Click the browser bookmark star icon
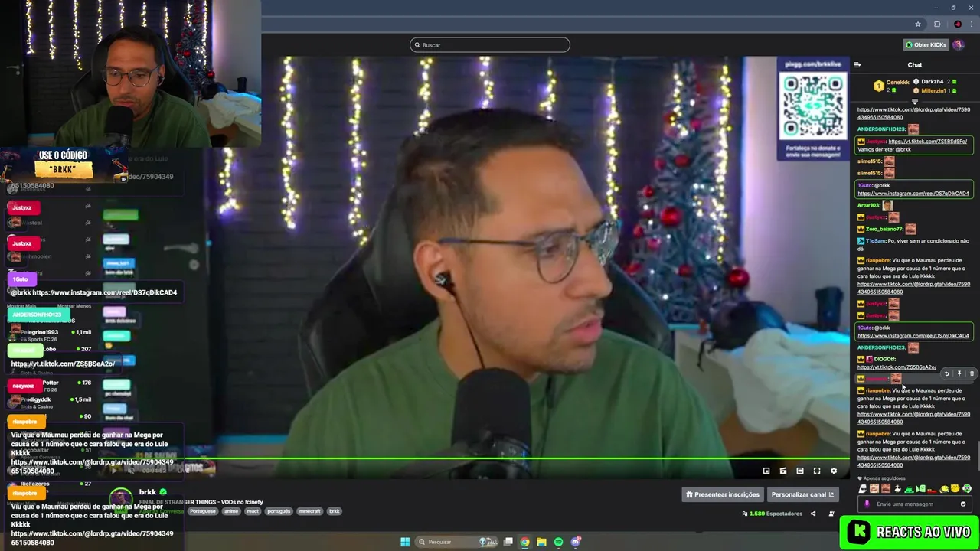 click(917, 24)
